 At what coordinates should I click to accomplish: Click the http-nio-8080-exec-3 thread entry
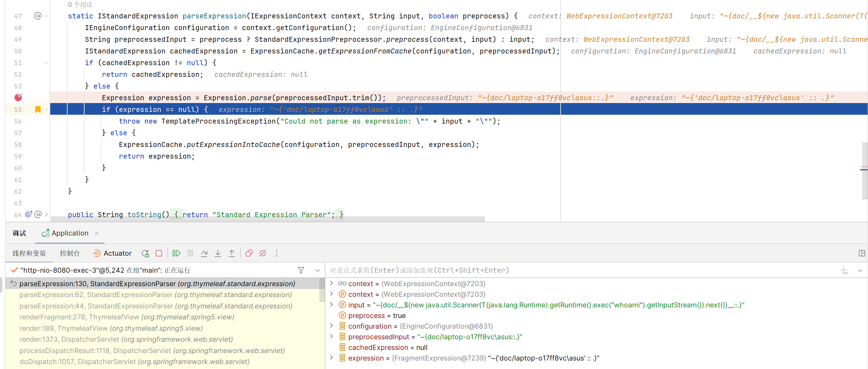(x=105, y=270)
